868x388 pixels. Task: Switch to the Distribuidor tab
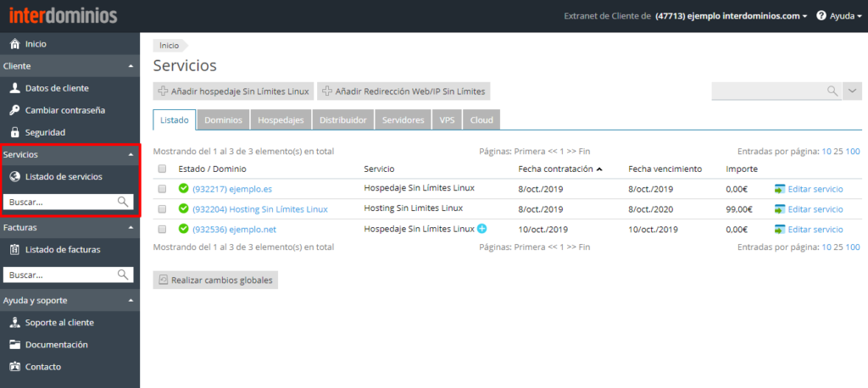(342, 120)
